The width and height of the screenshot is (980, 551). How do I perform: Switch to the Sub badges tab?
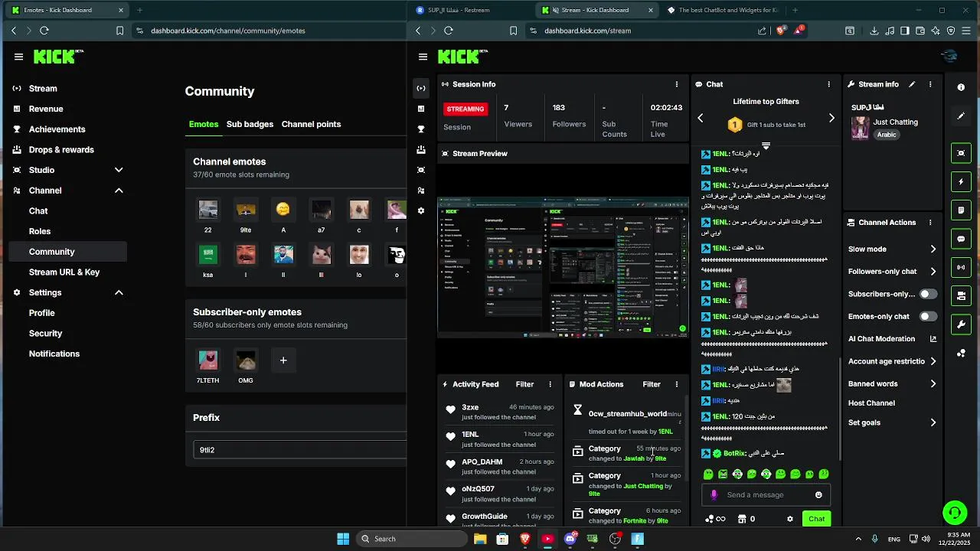tap(250, 124)
